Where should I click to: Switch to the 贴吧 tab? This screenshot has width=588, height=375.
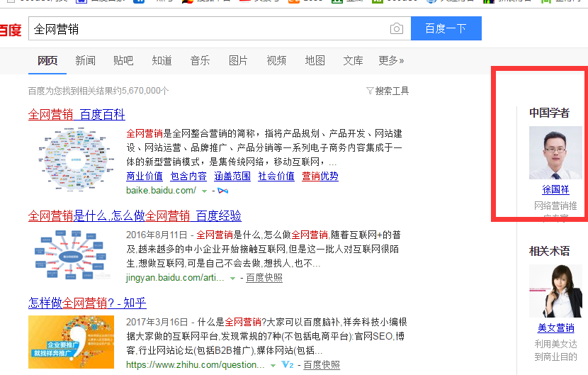(x=123, y=60)
